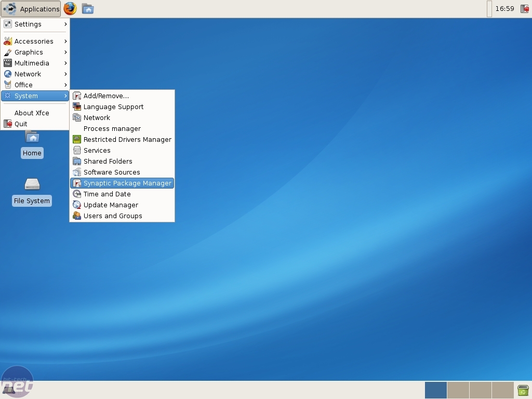Expand the Multimedia submenu arrow
The width and height of the screenshot is (532, 399).
coord(65,63)
